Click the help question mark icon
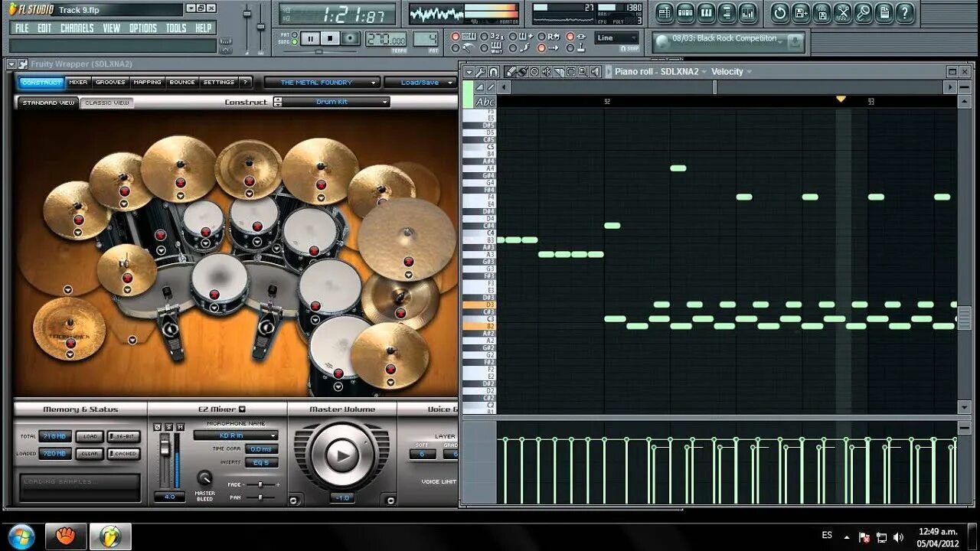 coord(905,12)
